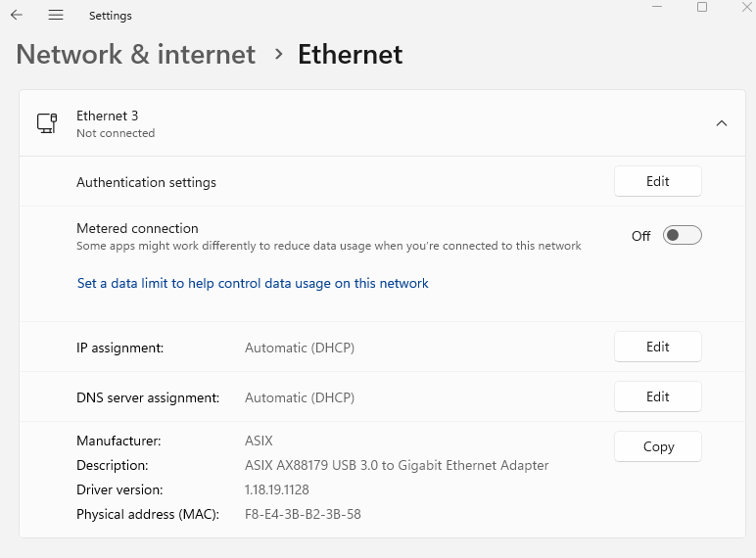Click the back arrow in title bar
This screenshot has height=558, width=756.
pyautogui.click(x=17, y=16)
